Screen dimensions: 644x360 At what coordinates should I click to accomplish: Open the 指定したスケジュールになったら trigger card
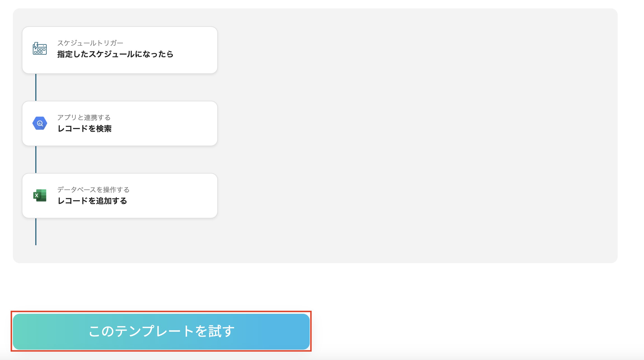(120, 50)
